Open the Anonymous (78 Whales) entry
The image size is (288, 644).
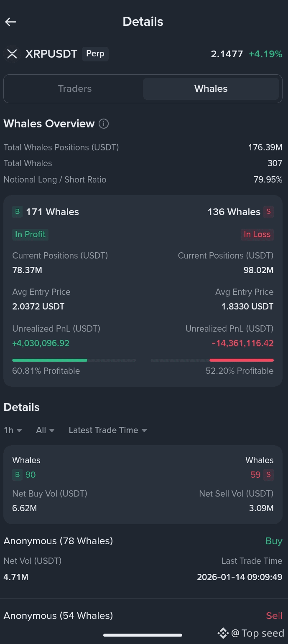pyautogui.click(x=59, y=541)
